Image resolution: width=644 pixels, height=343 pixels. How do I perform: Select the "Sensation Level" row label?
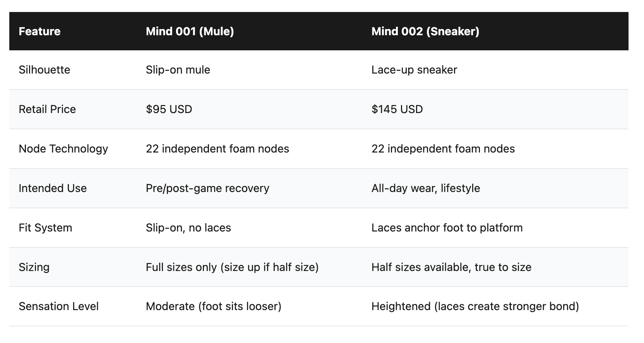(x=58, y=306)
